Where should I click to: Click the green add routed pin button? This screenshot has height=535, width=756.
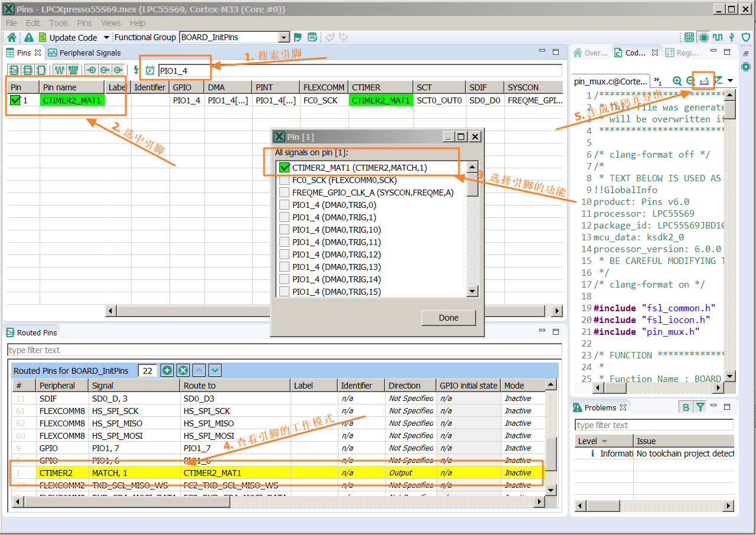point(167,370)
